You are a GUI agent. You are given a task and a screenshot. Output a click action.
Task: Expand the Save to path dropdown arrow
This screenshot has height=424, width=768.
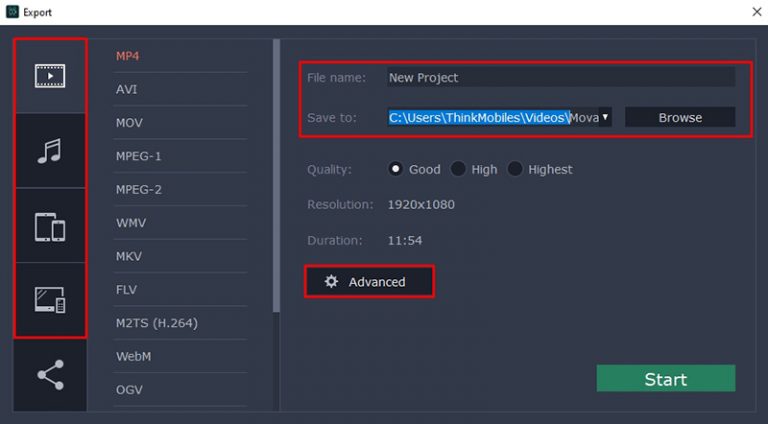(x=605, y=117)
